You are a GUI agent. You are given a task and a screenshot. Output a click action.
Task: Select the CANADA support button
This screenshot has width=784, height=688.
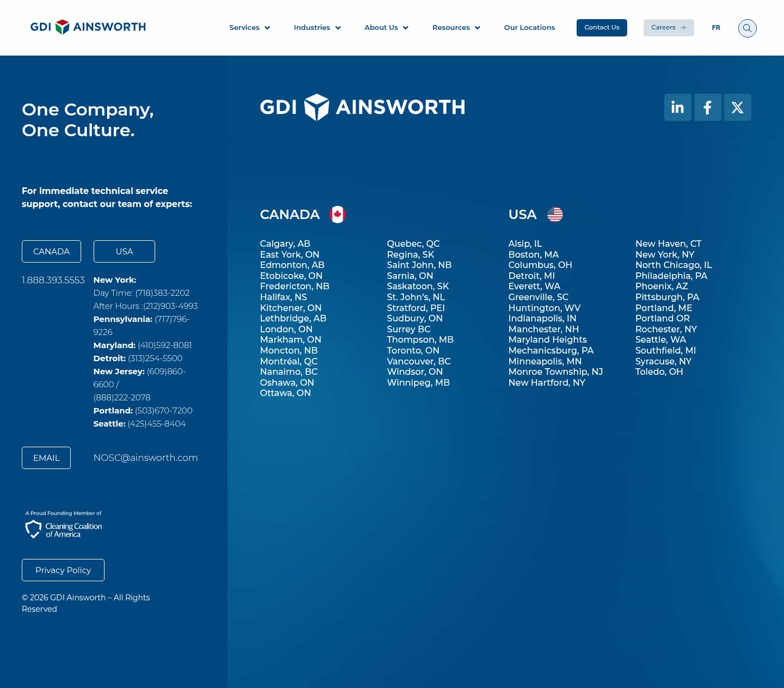pos(51,251)
